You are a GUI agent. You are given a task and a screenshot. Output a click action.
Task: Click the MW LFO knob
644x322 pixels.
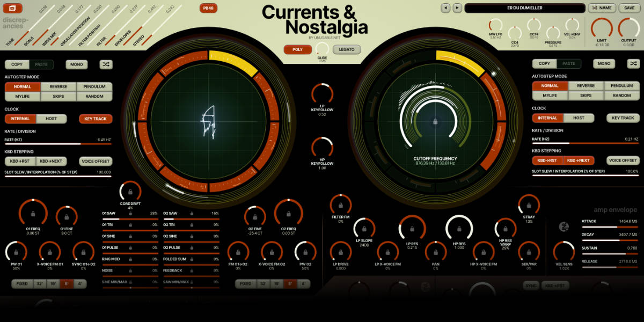coord(495,26)
